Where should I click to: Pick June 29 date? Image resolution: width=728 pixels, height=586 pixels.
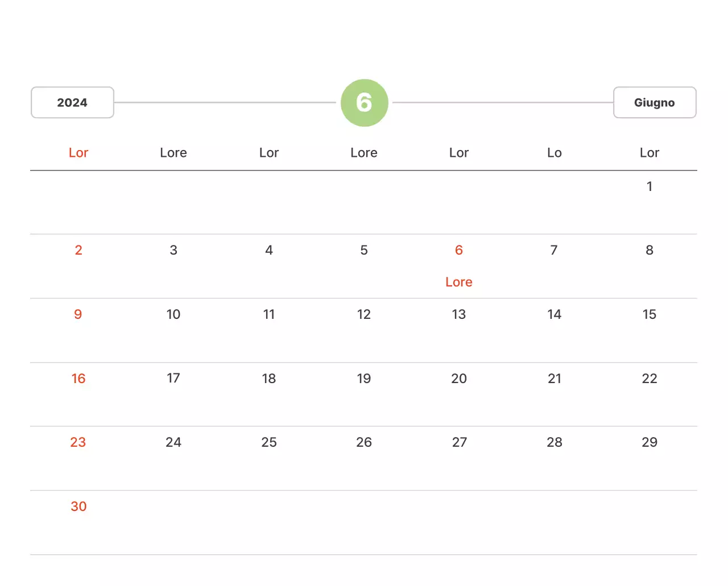click(649, 442)
